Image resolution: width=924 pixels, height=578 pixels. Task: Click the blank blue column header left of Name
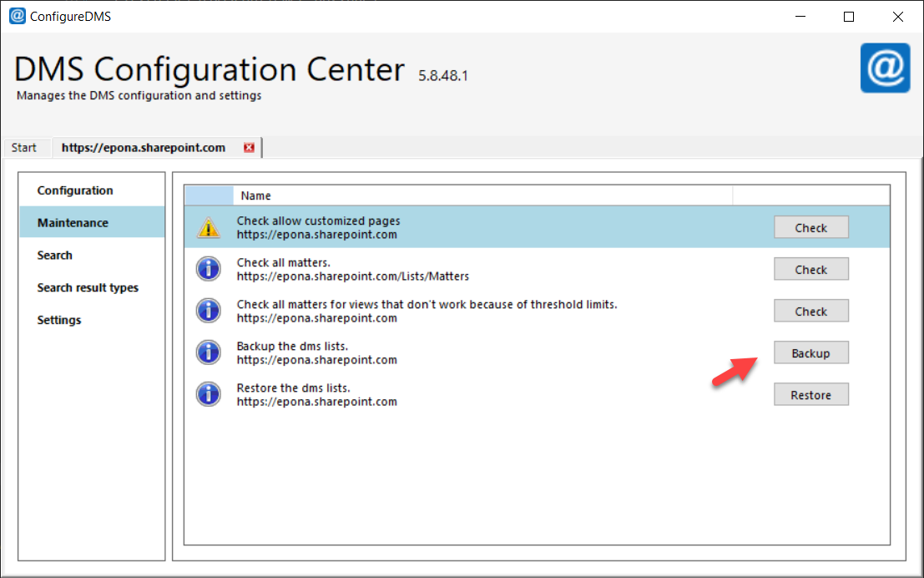point(210,195)
